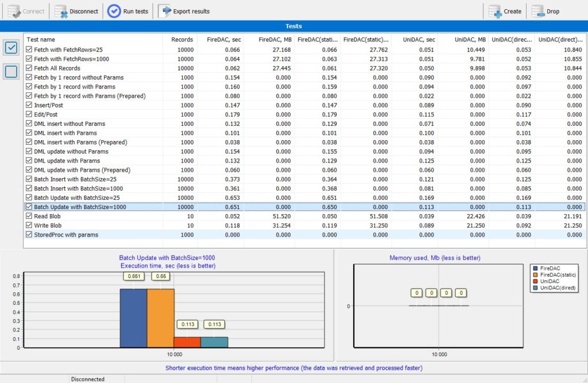The image size is (588, 383).
Task: Click the orange FireDAC(static) chart bar
Action: pos(161,318)
